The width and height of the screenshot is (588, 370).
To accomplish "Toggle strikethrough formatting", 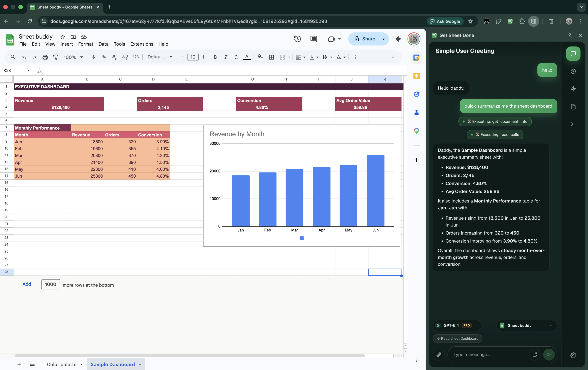I will click(236, 57).
